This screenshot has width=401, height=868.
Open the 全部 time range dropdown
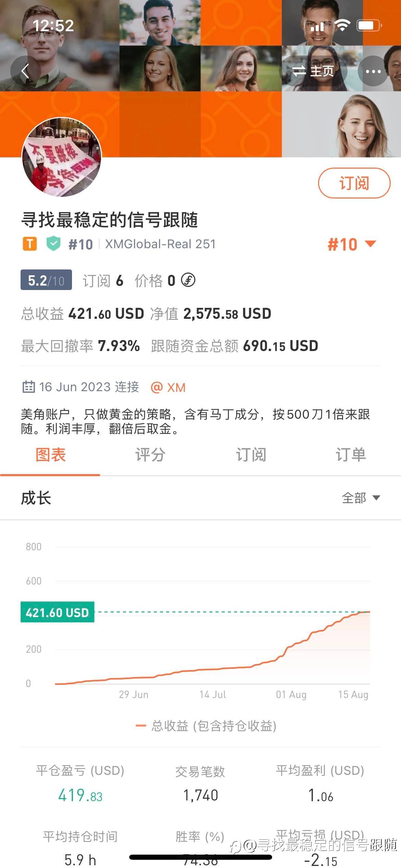click(x=361, y=498)
